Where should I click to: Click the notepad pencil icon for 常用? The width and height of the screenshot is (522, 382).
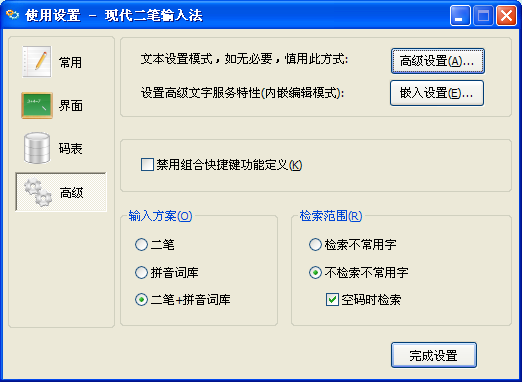tap(37, 62)
